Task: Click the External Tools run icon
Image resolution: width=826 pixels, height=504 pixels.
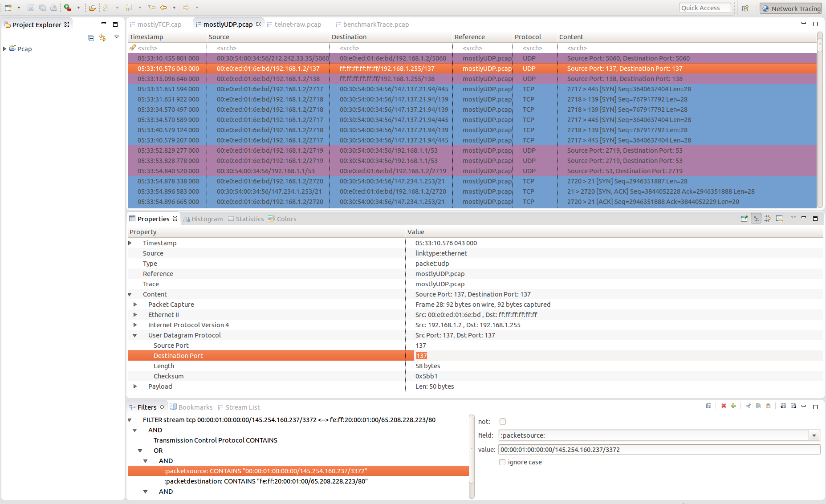Action: point(68,8)
